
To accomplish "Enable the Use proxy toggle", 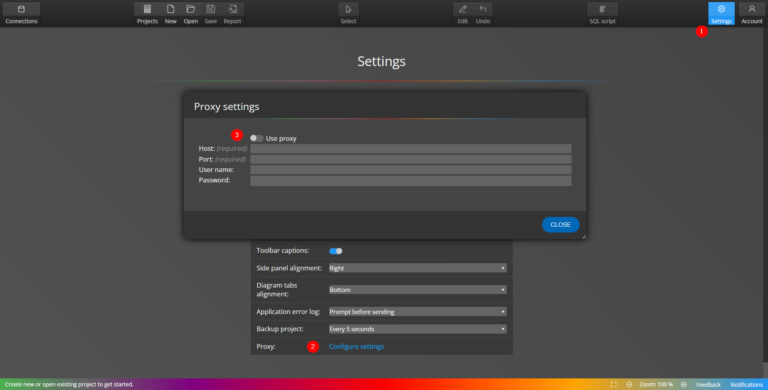I will pyautogui.click(x=257, y=138).
